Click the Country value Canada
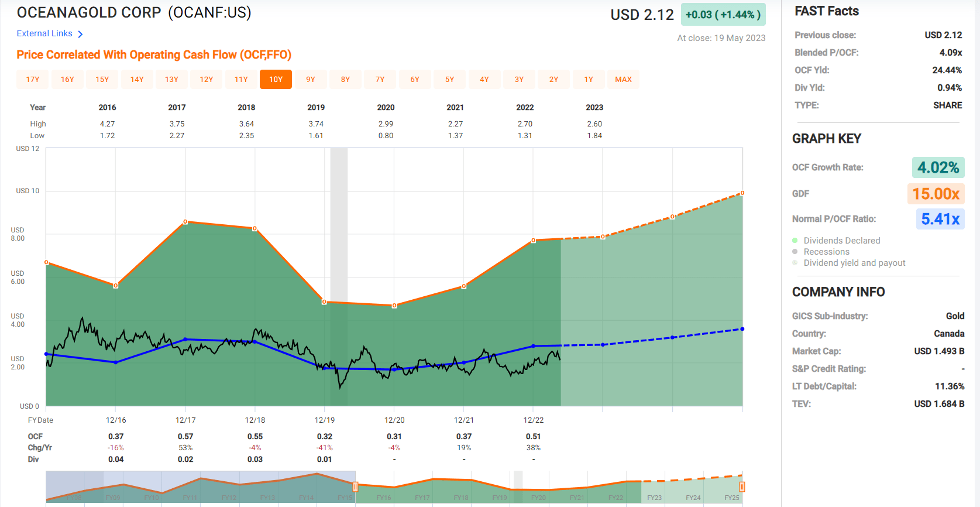The width and height of the screenshot is (980, 507). [x=949, y=334]
